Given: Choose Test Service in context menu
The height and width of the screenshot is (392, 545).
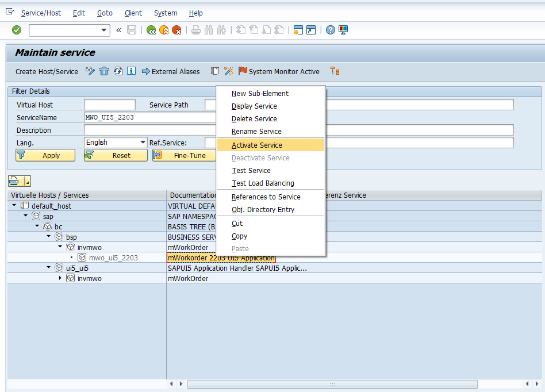Looking at the screenshot, I should click(x=251, y=171).
